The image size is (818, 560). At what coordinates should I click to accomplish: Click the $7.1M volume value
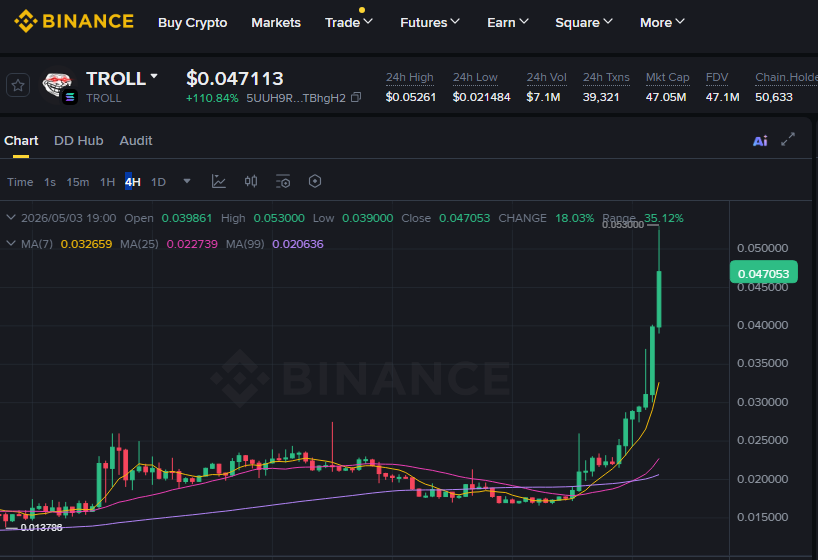pyautogui.click(x=543, y=97)
